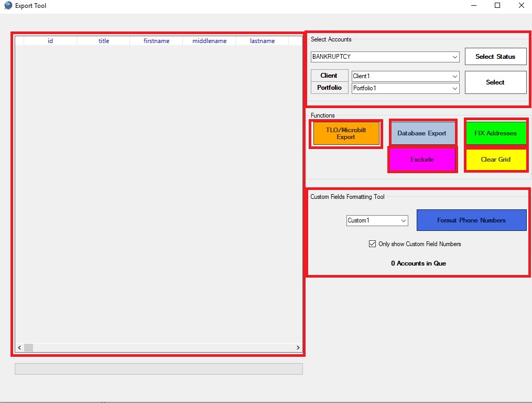Viewport: 532px width, 403px height.
Task: Click the magenta Exclude button
Action: click(x=422, y=160)
